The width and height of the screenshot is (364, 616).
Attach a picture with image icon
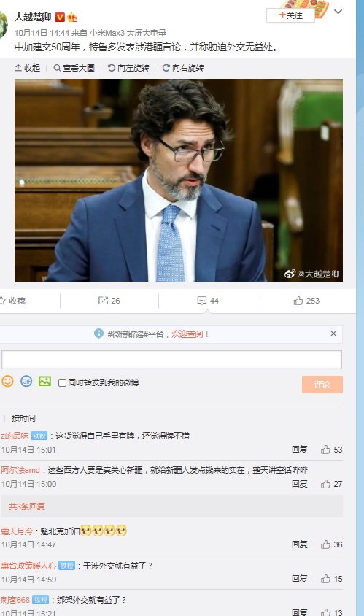point(44,381)
